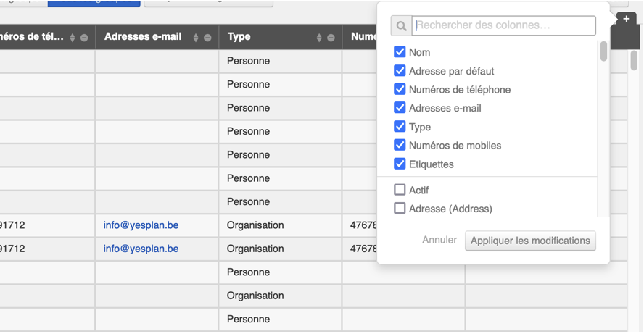Image resolution: width=644 pixels, height=334 pixels.
Task: Open the second info@yesplan.be email link
Action: pos(141,249)
